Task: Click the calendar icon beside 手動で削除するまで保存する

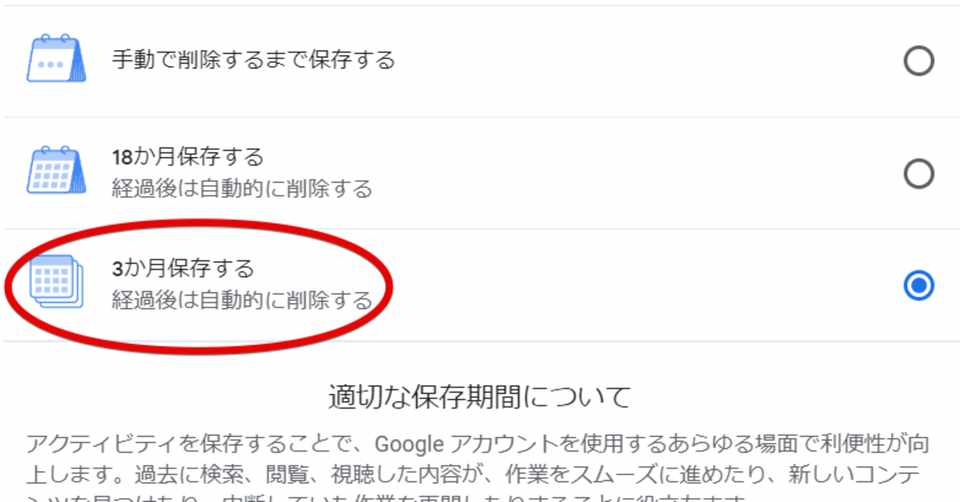Action: [56, 59]
